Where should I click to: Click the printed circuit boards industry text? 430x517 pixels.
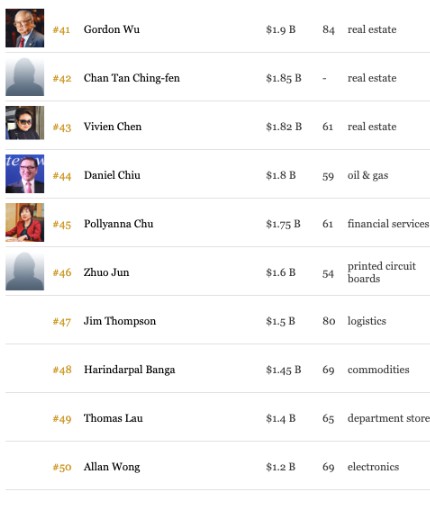click(x=381, y=272)
